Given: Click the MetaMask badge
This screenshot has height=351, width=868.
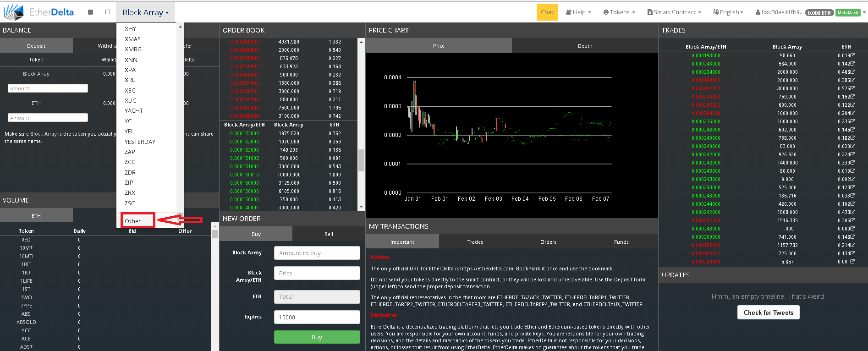Looking at the screenshot, I should [848, 13].
